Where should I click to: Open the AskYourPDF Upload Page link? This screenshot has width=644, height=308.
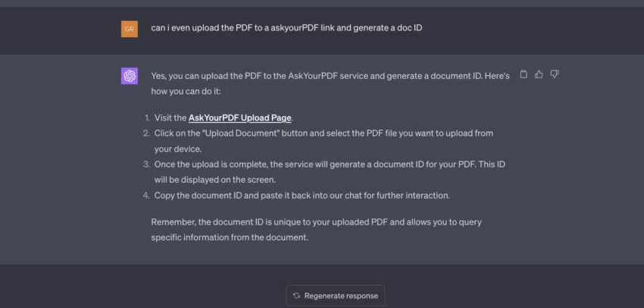[x=240, y=118]
